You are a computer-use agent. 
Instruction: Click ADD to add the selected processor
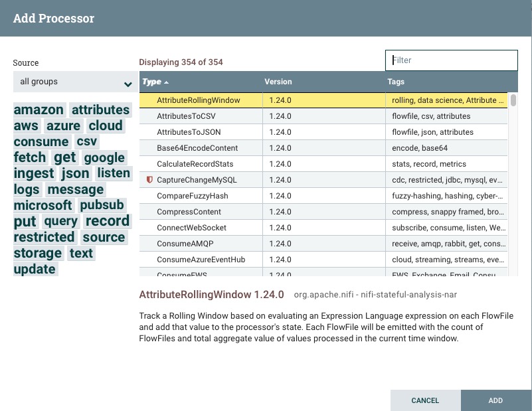[x=495, y=400]
